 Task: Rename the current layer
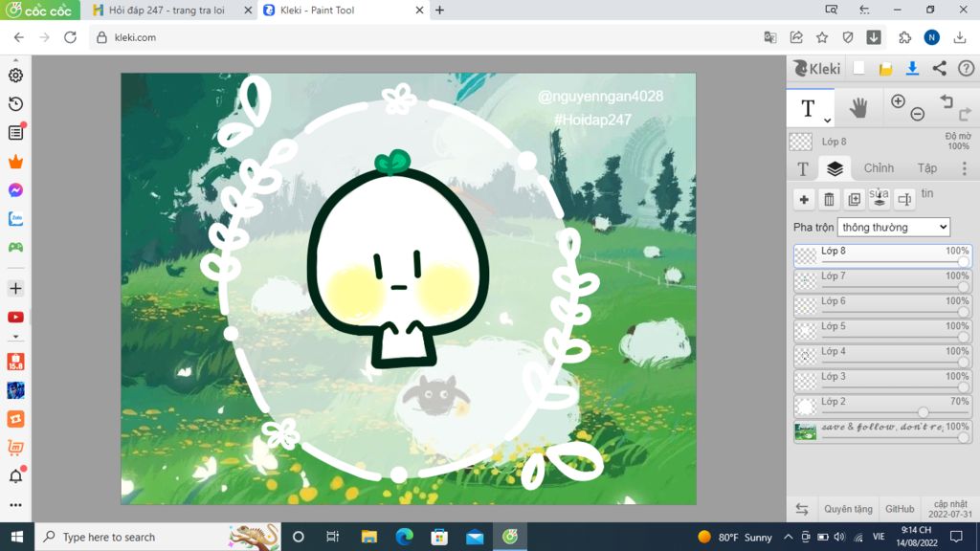click(x=904, y=199)
